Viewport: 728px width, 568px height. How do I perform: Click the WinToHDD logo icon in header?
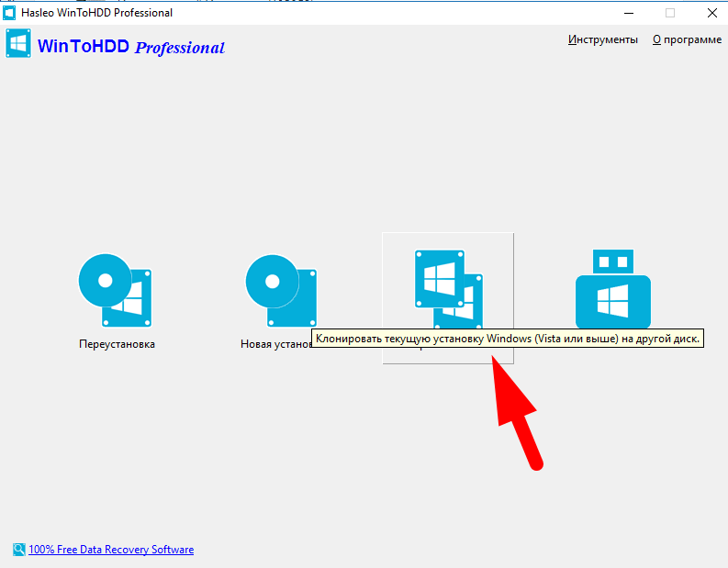click(x=18, y=44)
